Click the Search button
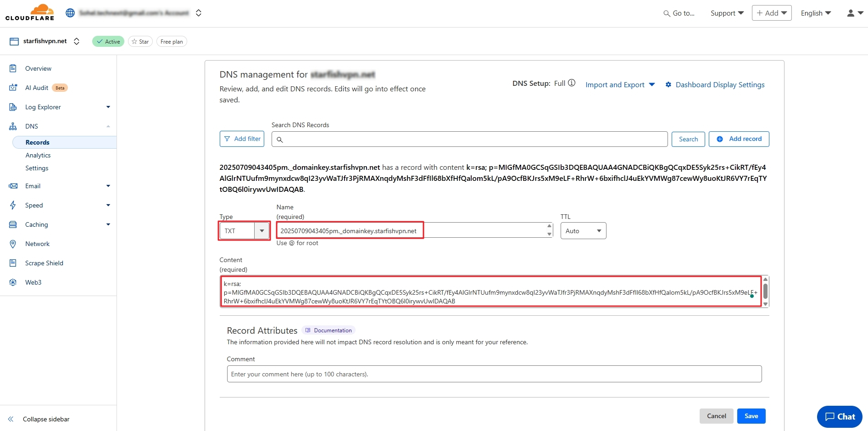 tap(688, 139)
